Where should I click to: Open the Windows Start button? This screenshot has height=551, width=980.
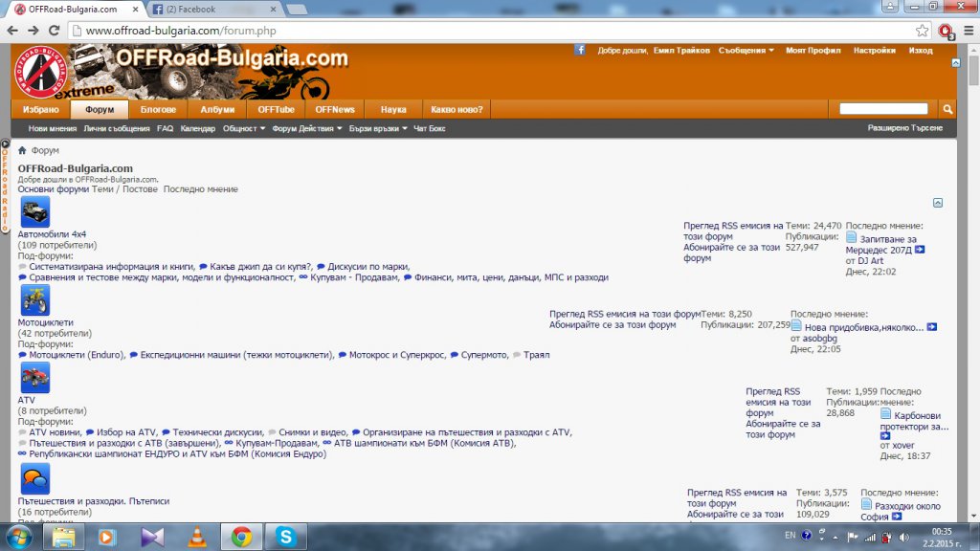(19, 537)
